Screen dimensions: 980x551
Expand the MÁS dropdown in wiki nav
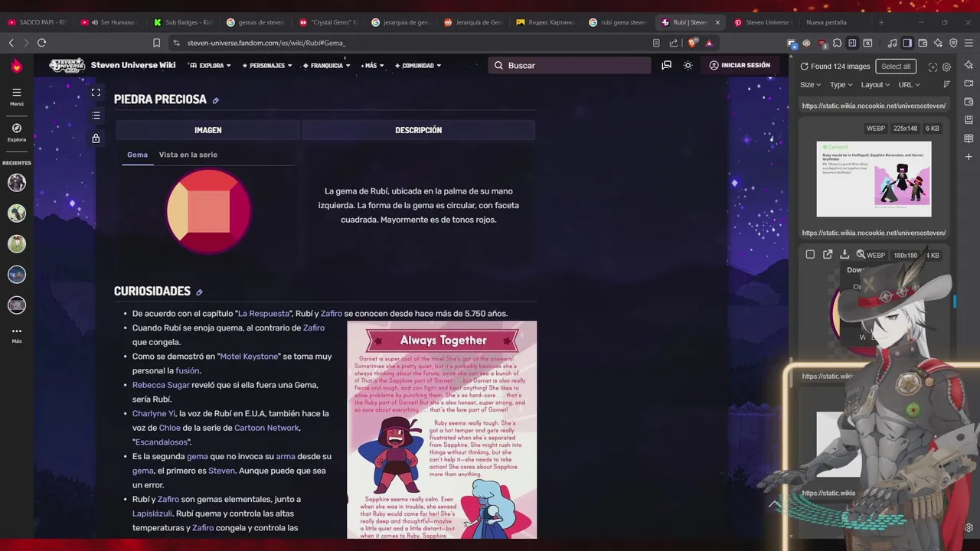pyautogui.click(x=371, y=66)
